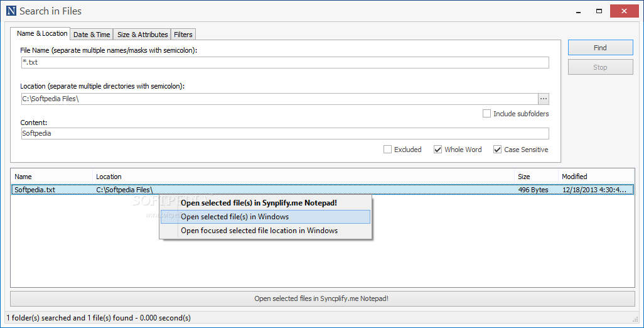
Task: Enable the Include subfolders checkbox
Action: point(486,114)
